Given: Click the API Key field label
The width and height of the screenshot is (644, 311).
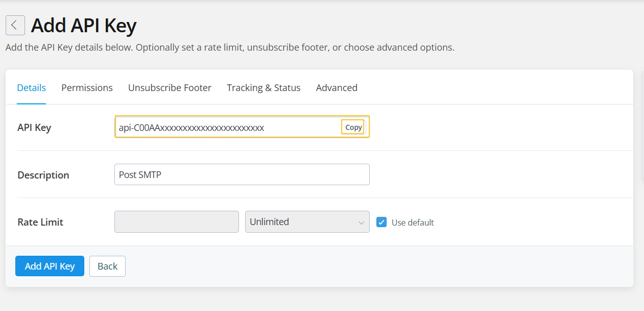Looking at the screenshot, I should click(x=34, y=127).
